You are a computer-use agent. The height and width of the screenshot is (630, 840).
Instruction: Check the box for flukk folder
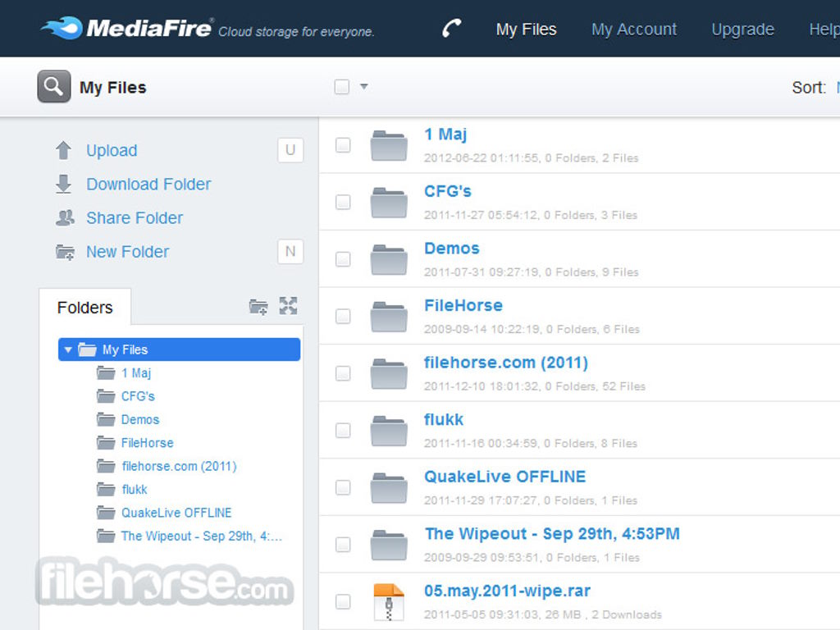tap(343, 430)
